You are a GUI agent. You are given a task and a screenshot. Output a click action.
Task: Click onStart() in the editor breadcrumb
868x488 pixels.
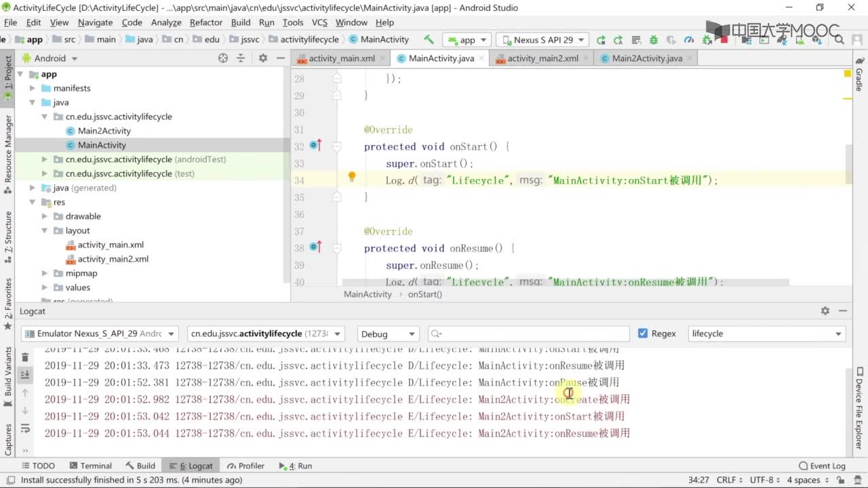(x=425, y=294)
